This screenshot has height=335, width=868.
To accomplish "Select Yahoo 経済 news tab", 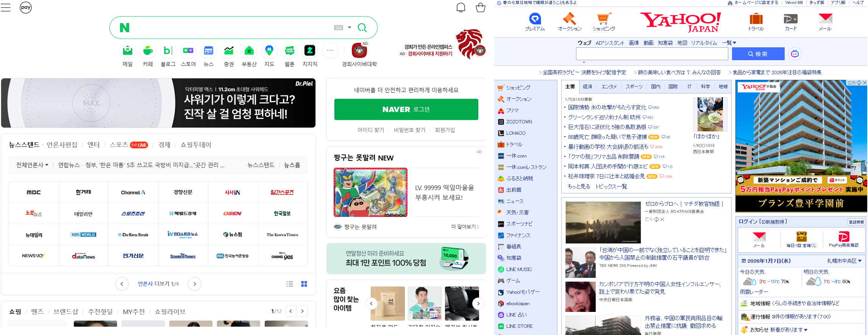I will [x=587, y=87].
